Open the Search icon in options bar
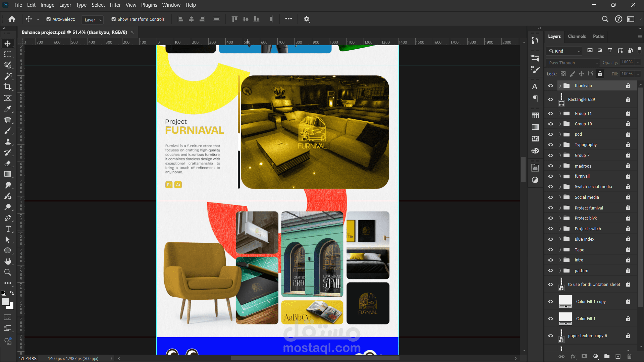 [x=605, y=19]
